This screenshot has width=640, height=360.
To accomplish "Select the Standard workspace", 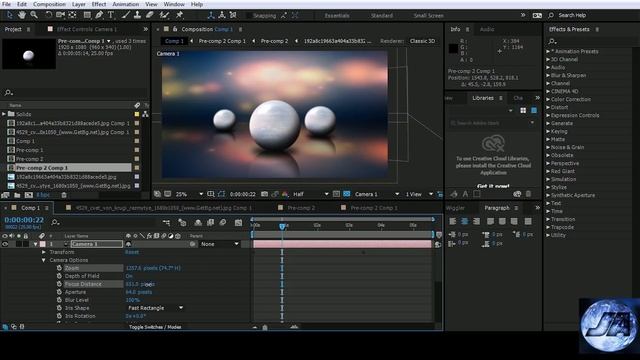I will pyautogui.click(x=382, y=16).
